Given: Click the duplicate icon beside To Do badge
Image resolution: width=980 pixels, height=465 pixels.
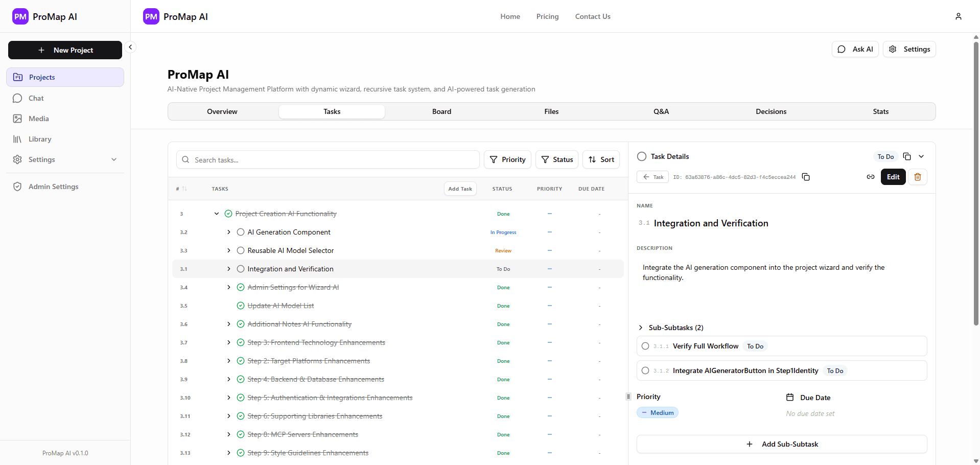Looking at the screenshot, I should 907,156.
